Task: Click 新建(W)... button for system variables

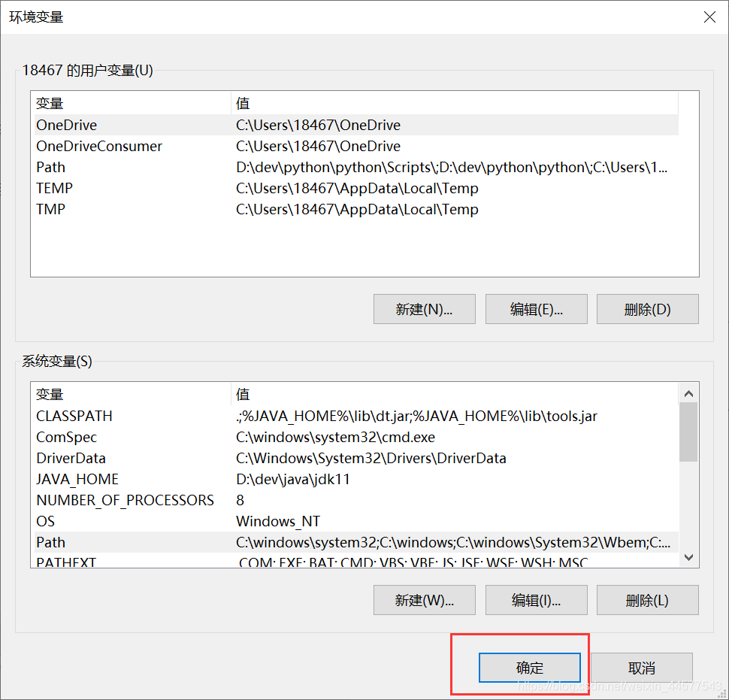Action: tap(424, 600)
